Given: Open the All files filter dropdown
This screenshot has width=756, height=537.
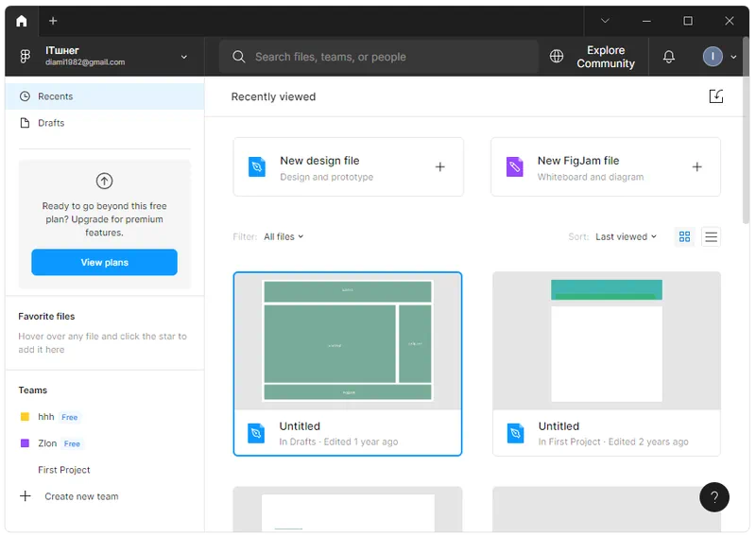Looking at the screenshot, I should coord(283,237).
